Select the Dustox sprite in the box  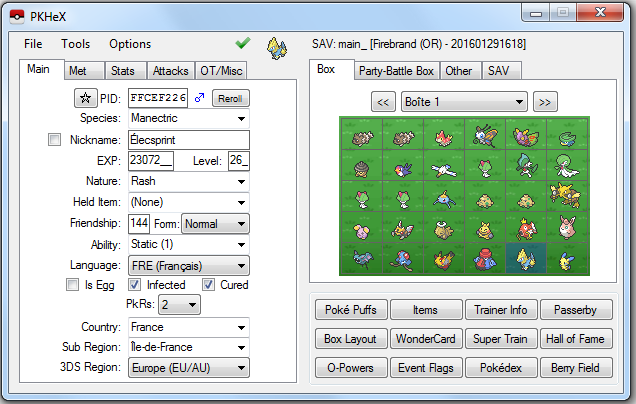pos(526,137)
